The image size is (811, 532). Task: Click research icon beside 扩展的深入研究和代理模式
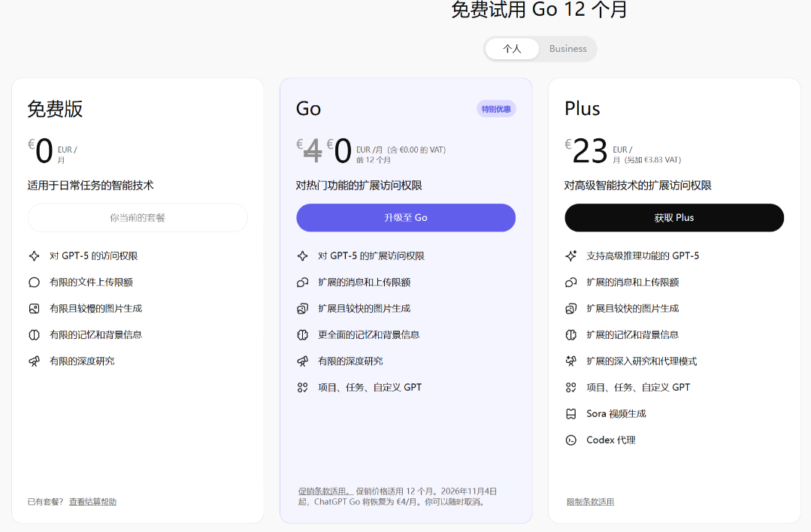click(571, 361)
